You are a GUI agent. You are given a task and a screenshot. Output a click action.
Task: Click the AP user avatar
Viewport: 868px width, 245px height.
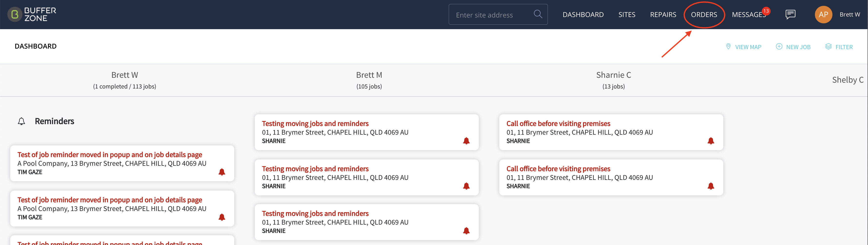tap(823, 14)
